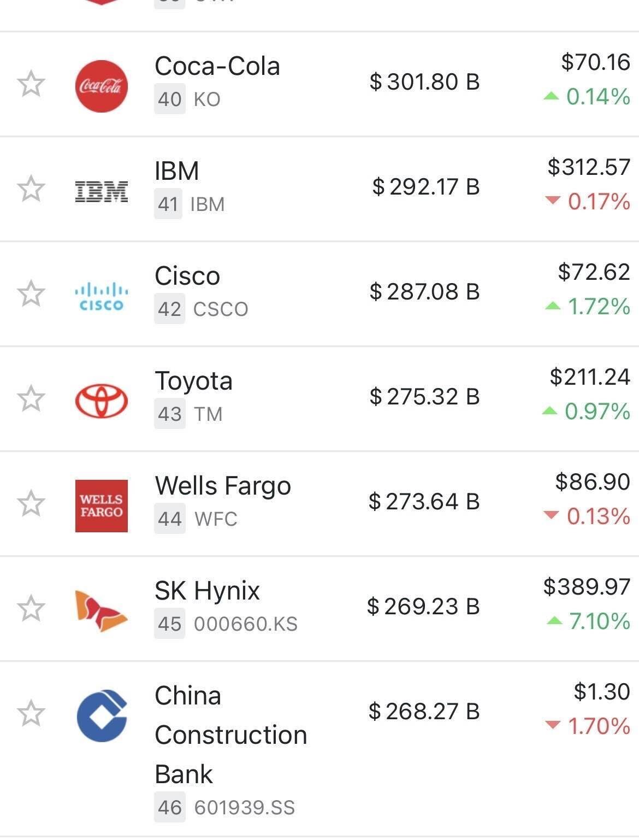639x840 pixels.
Task: Open China Construction Bank logo
Action: [102, 715]
